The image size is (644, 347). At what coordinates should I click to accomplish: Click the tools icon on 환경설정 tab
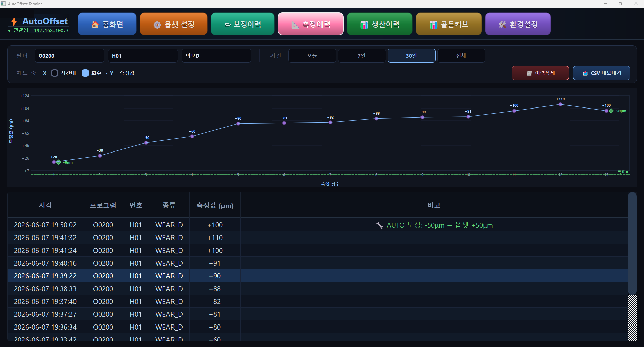pyautogui.click(x=502, y=25)
